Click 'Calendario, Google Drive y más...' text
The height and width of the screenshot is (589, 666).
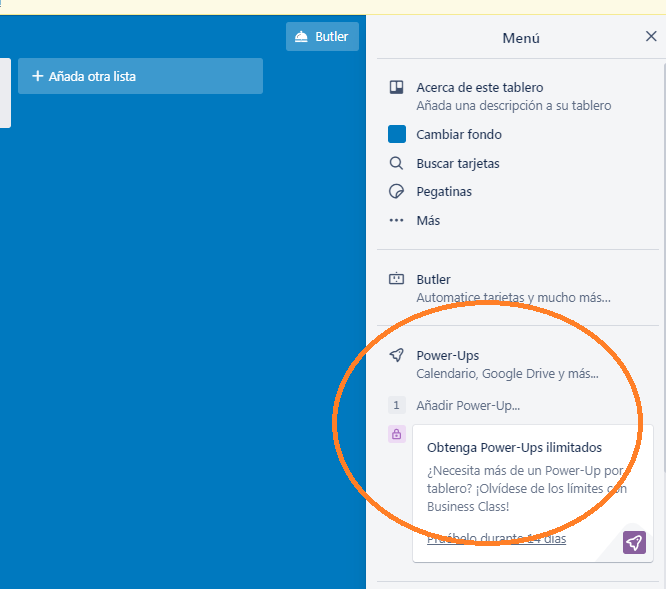[508, 374]
